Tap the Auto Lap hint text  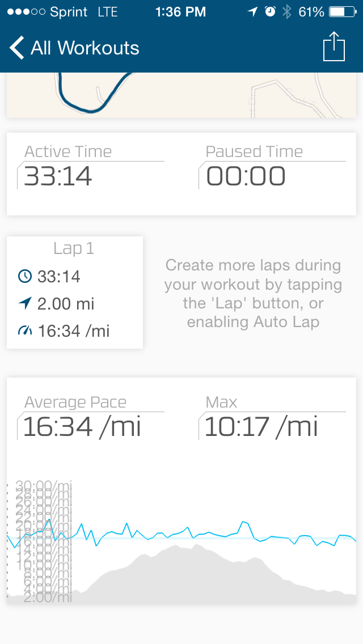pyautogui.click(x=253, y=294)
